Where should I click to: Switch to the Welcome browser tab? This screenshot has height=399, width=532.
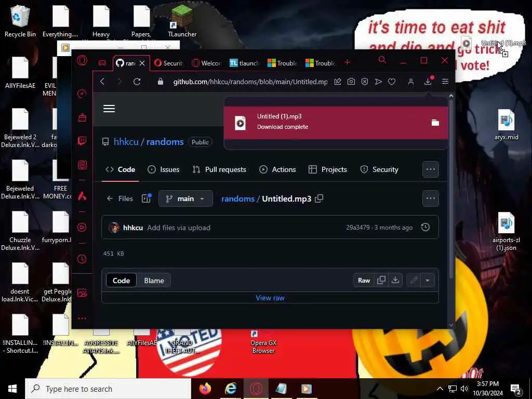click(207, 63)
